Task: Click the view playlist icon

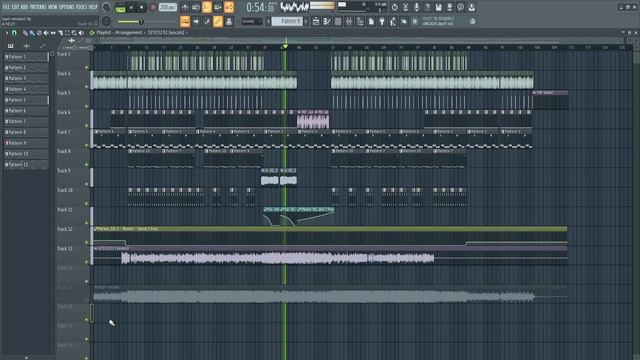Action: (316, 21)
